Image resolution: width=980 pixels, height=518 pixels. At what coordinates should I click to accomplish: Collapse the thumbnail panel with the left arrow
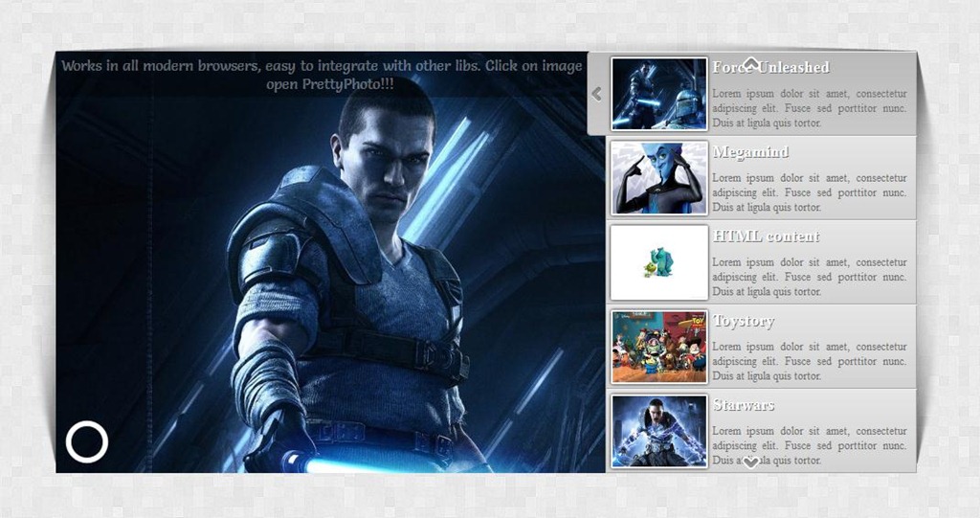click(x=596, y=94)
